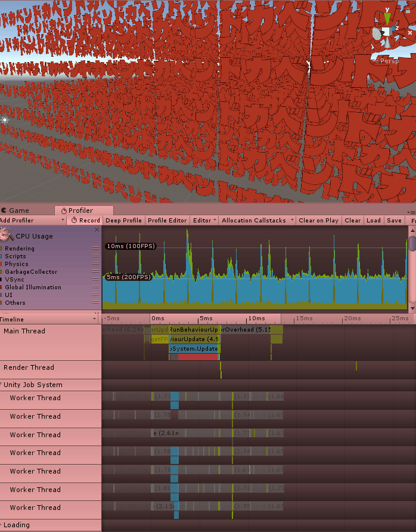Click the Global Illumination color swatch

pos(1,287)
